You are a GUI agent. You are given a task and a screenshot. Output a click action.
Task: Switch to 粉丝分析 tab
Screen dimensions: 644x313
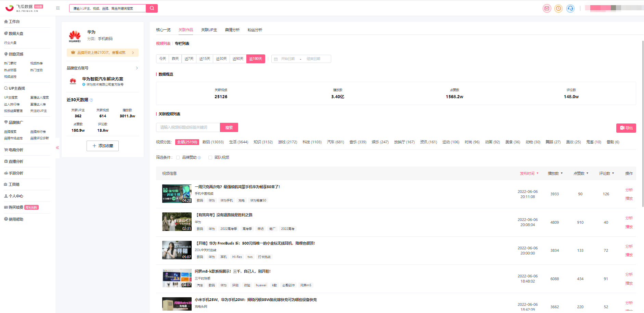click(x=255, y=30)
